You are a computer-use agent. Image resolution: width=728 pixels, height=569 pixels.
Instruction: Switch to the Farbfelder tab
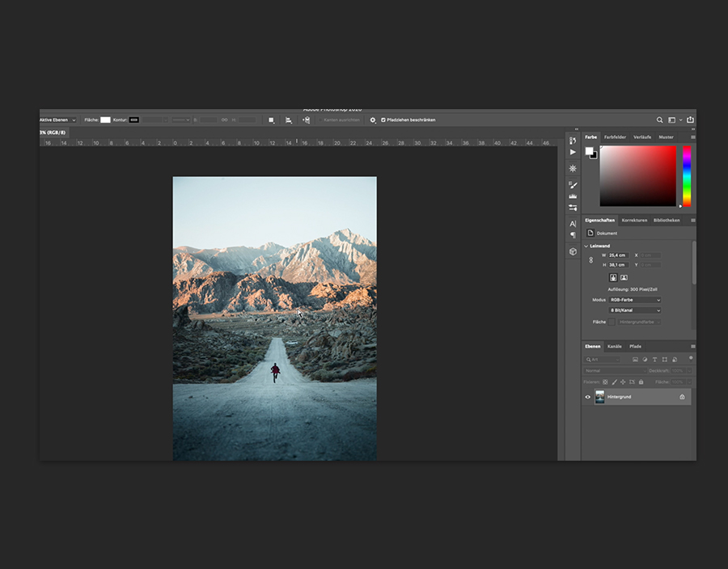[x=615, y=137]
